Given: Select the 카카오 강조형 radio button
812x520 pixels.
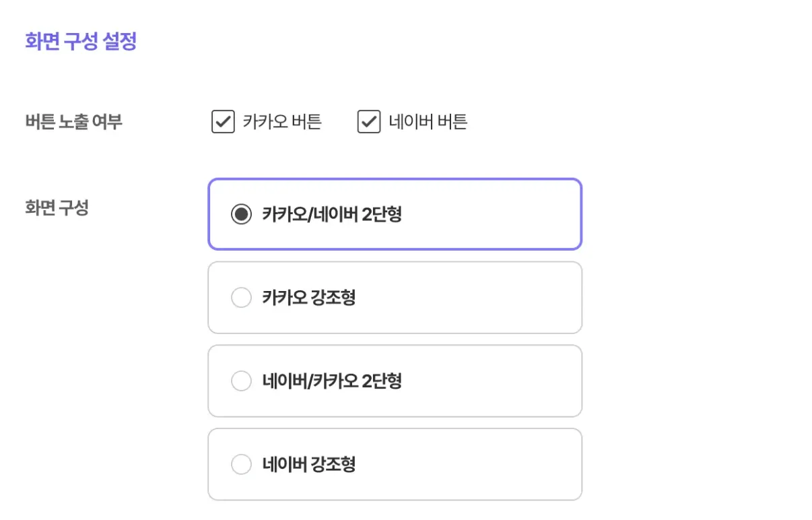Looking at the screenshot, I should coord(241,298).
